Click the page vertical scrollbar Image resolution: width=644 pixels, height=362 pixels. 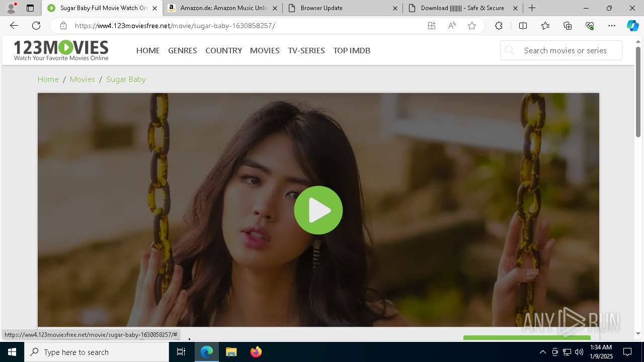tap(638, 92)
